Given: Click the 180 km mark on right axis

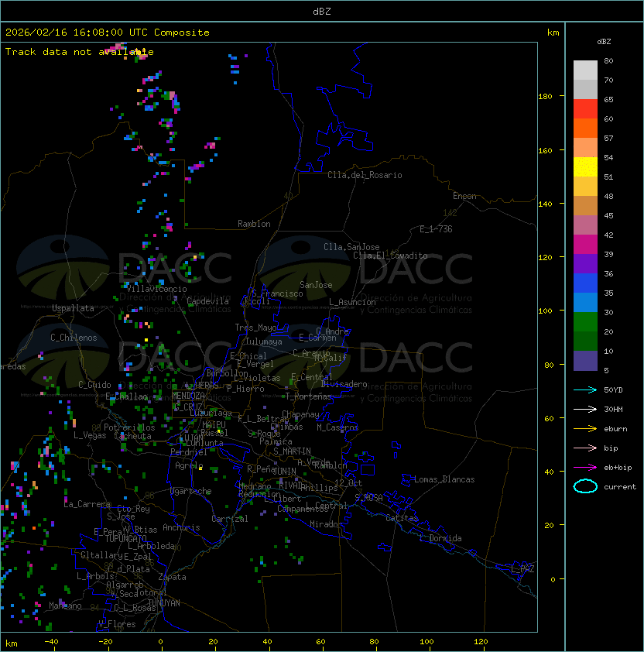Looking at the screenshot, I should coord(545,97).
